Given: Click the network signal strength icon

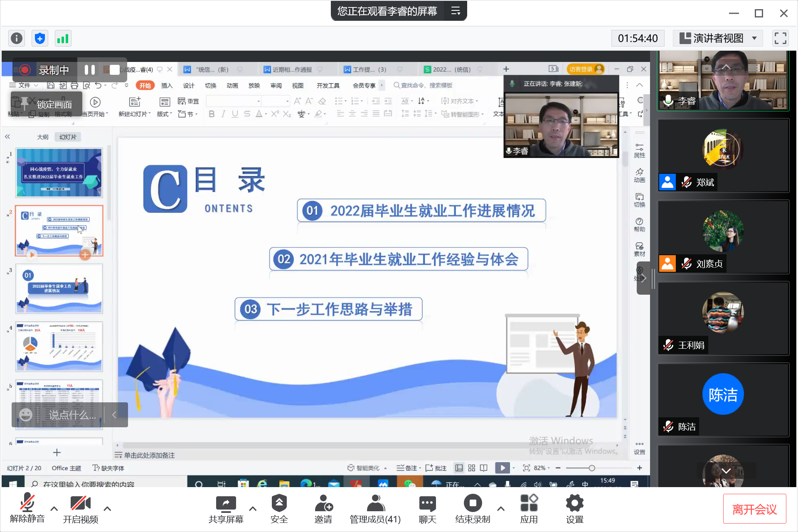Looking at the screenshot, I should click(63, 39).
